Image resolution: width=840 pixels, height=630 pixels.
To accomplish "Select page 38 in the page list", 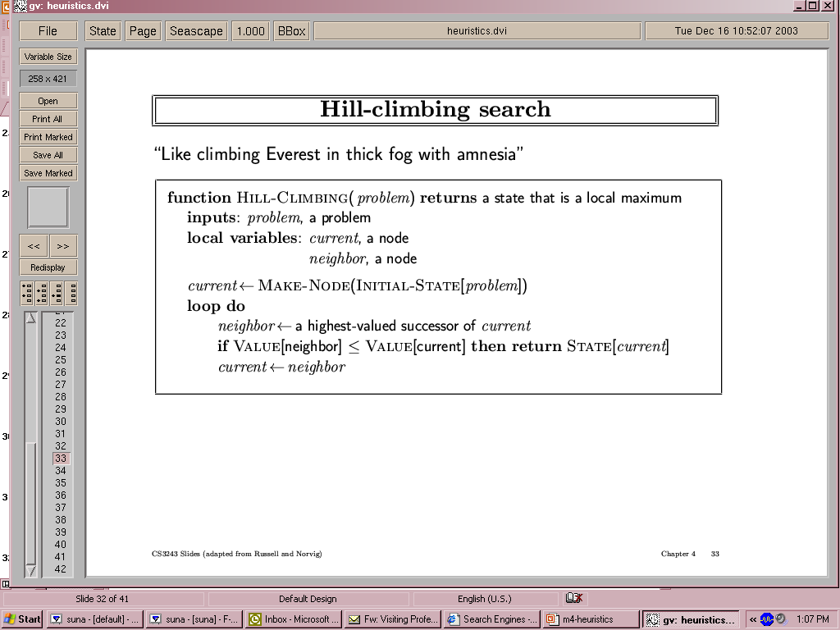I will [61, 520].
